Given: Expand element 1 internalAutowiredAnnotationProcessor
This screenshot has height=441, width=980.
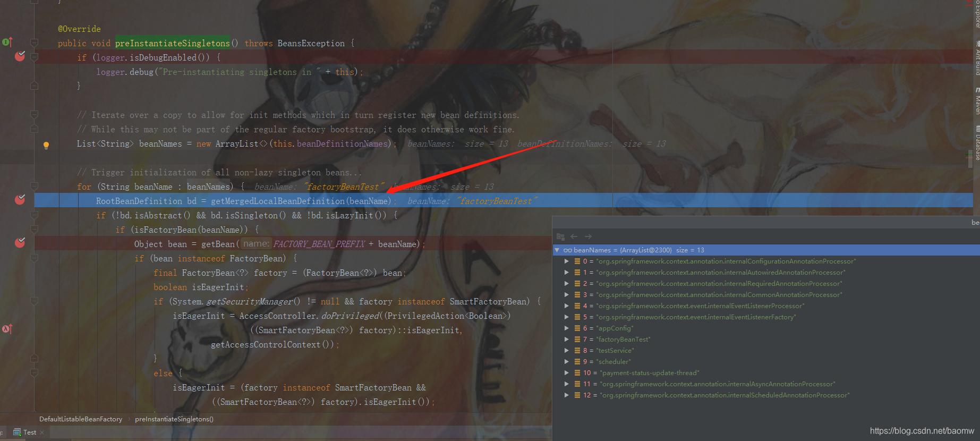Looking at the screenshot, I should click(x=567, y=273).
